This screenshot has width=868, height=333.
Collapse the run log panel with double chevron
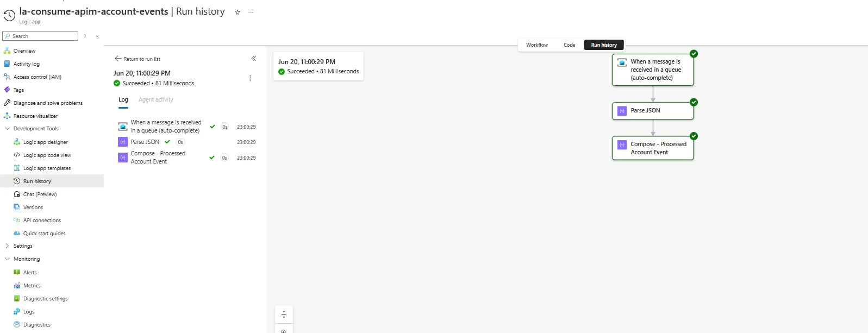(x=254, y=58)
